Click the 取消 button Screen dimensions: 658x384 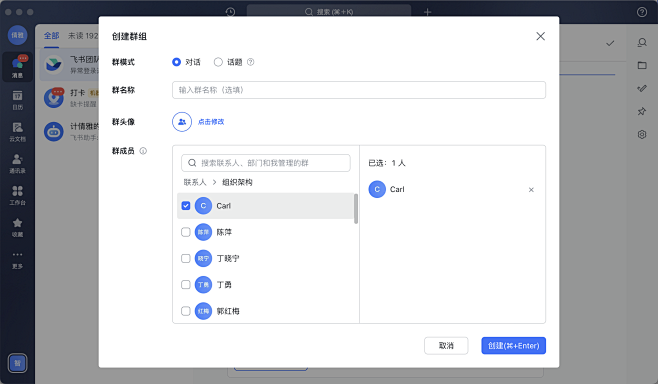pos(446,345)
